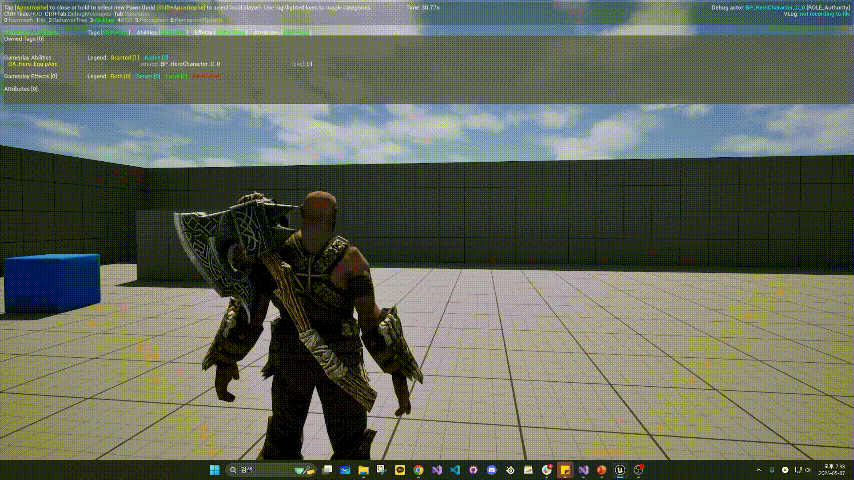The width and height of the screenshot is (854, 480).
Task: Click the taskbar search box
Action: tap(271, 470)
